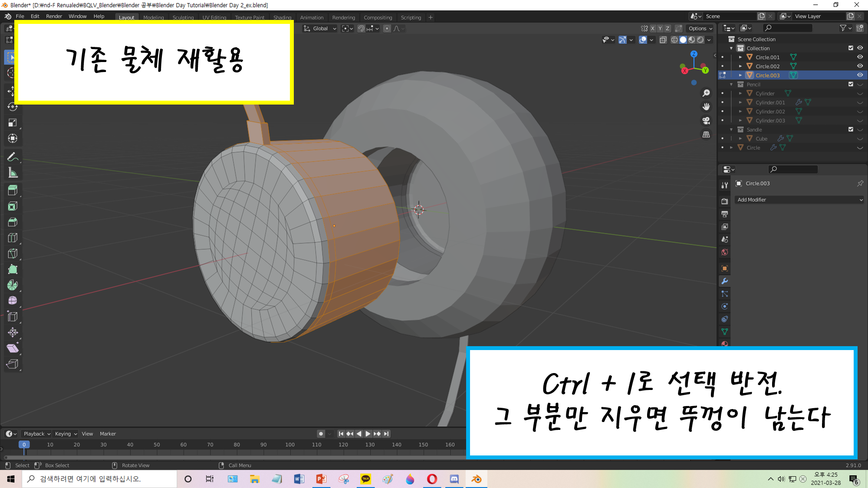Open the Add Modifier dropdown
Viewport: 868px width, 488px height.
click(799, 200)
